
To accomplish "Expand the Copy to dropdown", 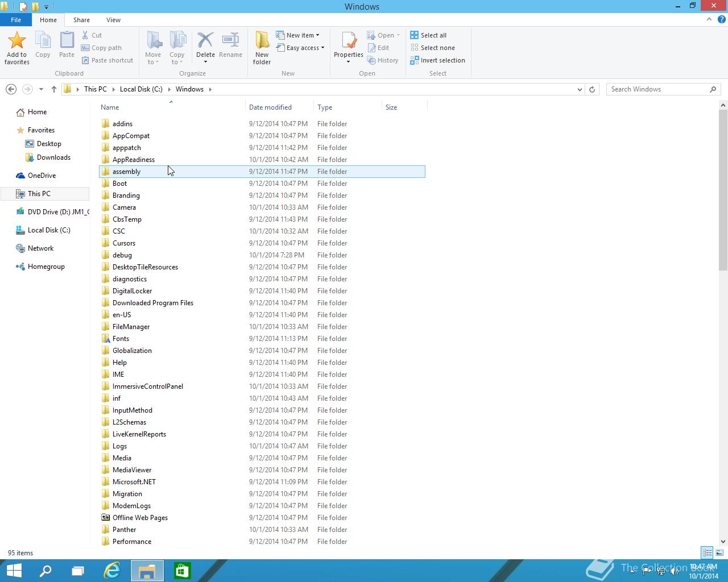I will [x=177, y=59].
